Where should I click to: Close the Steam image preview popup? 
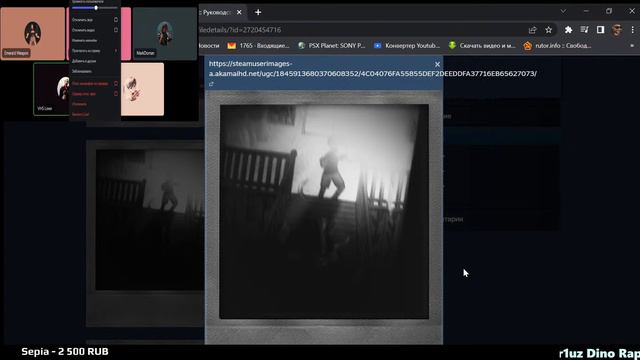[437, 64]
